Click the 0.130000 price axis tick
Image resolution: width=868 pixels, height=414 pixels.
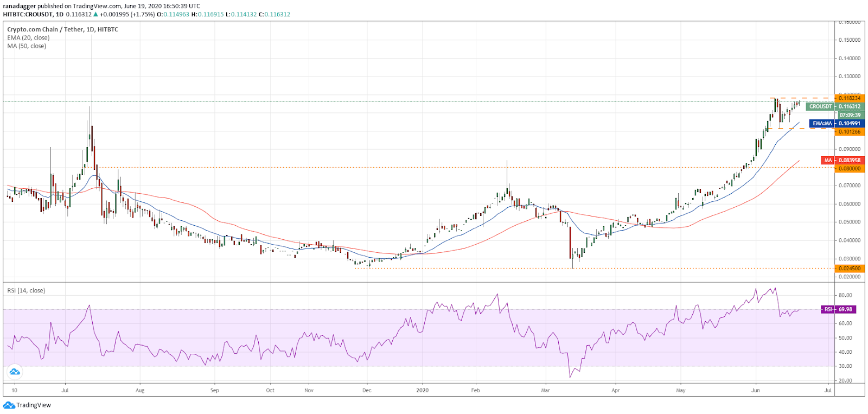click(x=850, y=77)
